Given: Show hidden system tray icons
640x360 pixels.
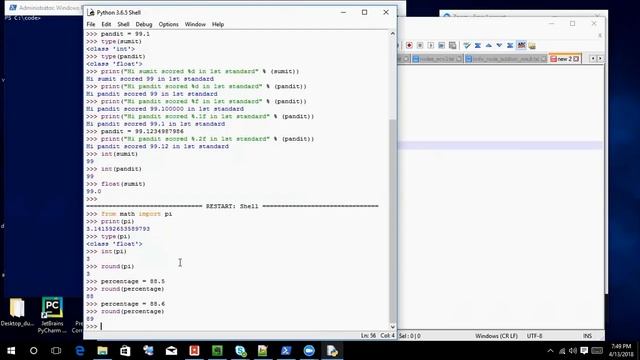Looking at the screenshot, I should (x=550, y=351).
